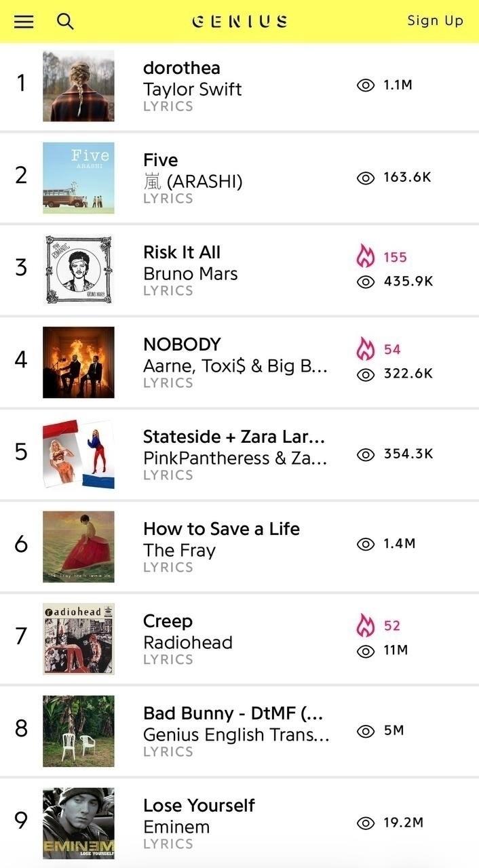Tap the search magnifier icon
Image resolution: width=479 pixels, height=868 pixels.
coord(65,22)
